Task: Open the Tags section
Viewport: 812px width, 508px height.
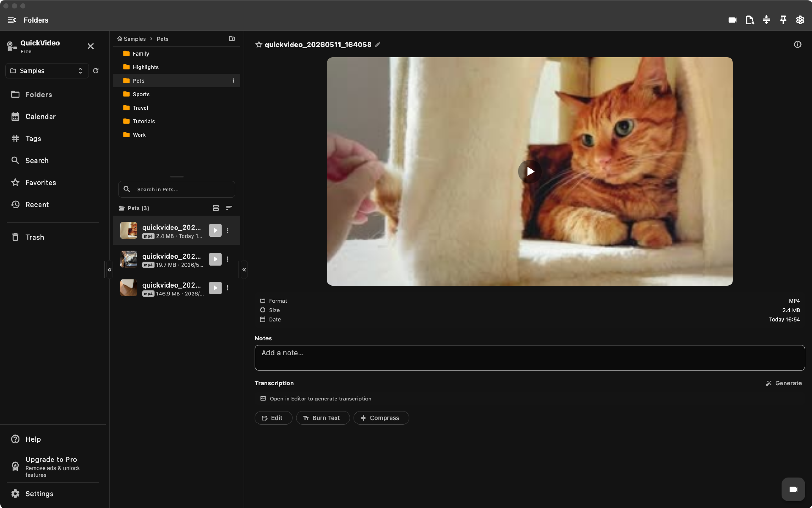Action: [53, 139]
